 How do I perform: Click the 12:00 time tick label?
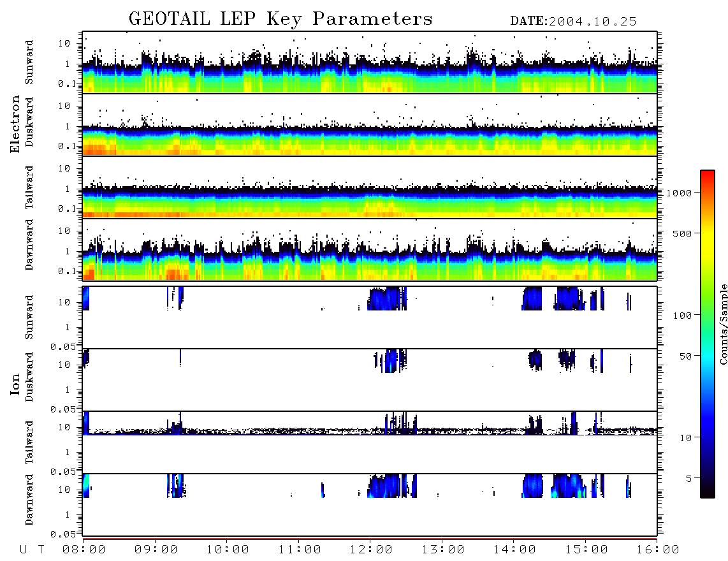(372, 550)
